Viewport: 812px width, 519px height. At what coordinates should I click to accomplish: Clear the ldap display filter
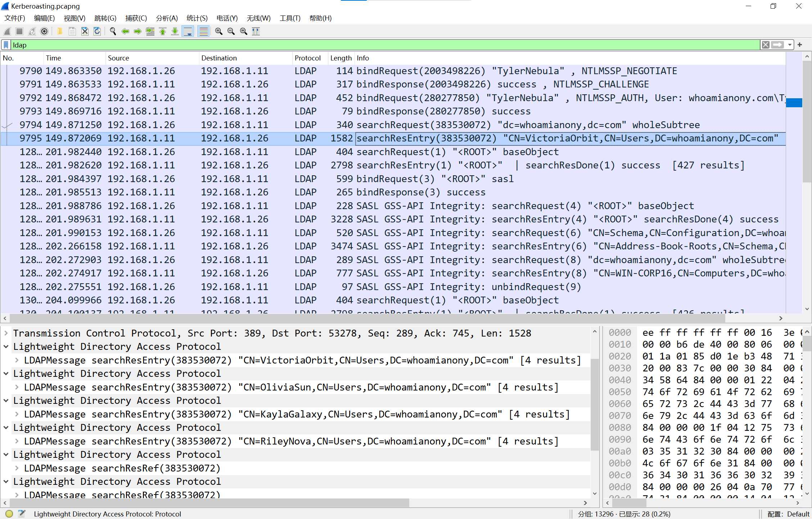(x=766, y=45)
